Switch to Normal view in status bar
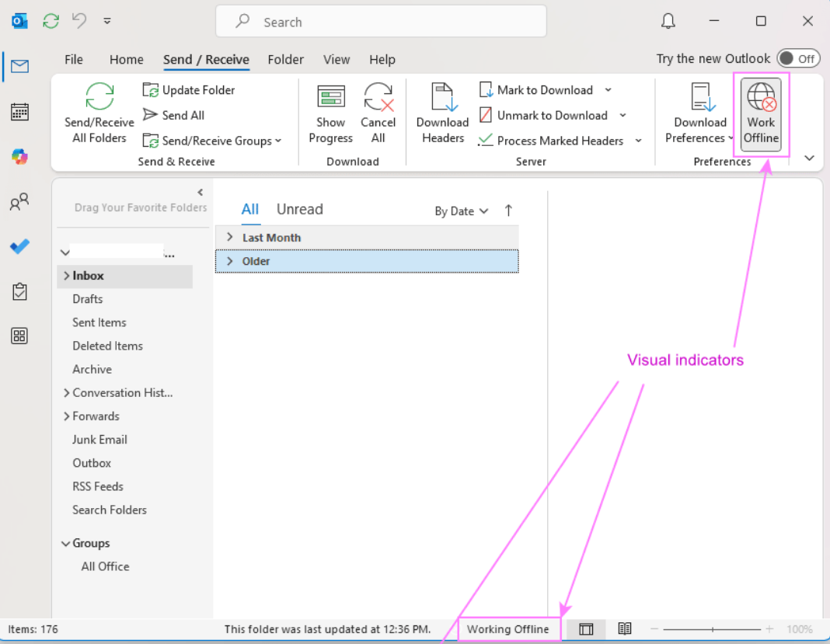Image resolution: width=830 pixels, height=644 pixels. (586, 628)
